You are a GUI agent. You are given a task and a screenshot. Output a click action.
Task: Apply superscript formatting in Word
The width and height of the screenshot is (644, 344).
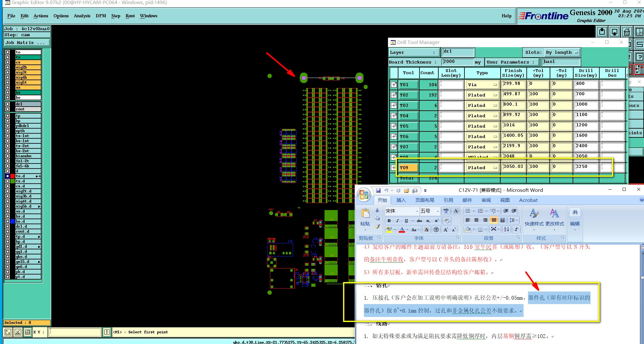[x=436, y=221]
